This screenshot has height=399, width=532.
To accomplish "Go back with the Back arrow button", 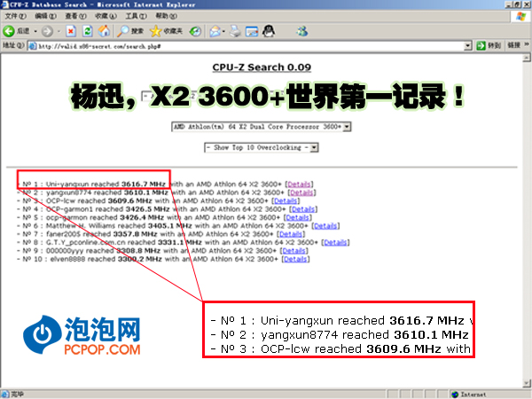I will point(16,31).
